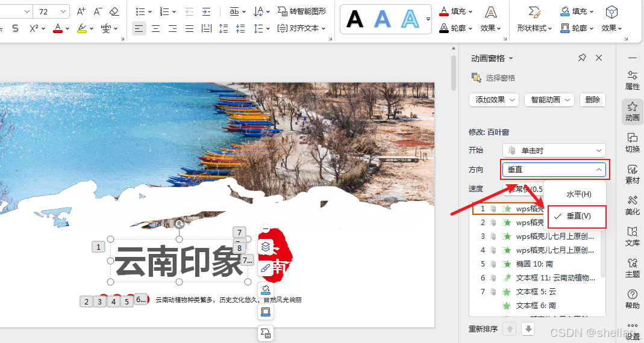Expand text style gallery
This screenshot has width=644, height=343.
(x=428, y=19)
